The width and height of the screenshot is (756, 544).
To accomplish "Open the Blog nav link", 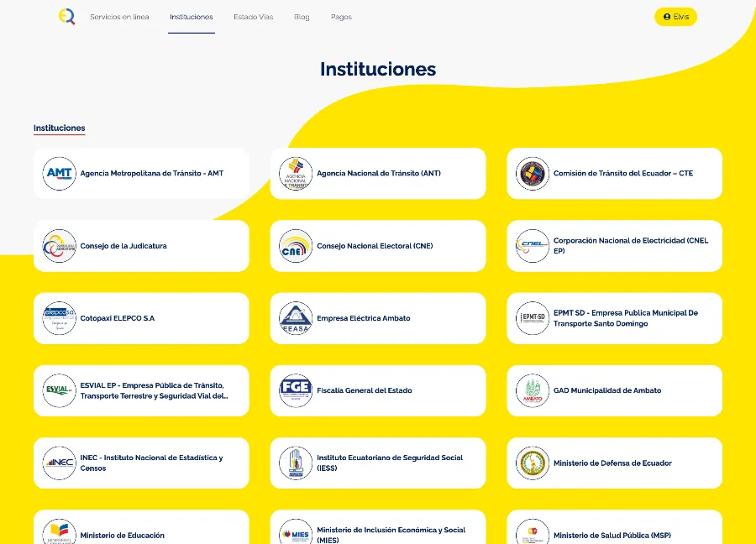I will pos(302,17).
